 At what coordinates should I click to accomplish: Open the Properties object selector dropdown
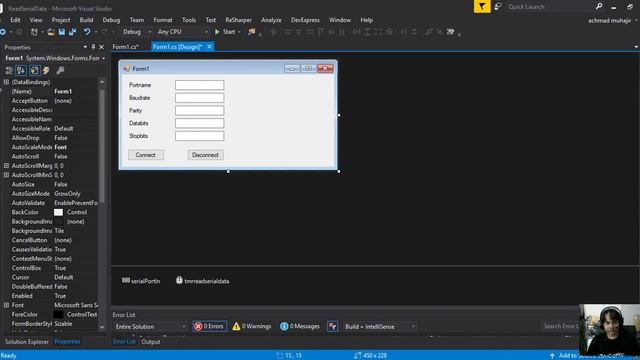coord(104,58)
